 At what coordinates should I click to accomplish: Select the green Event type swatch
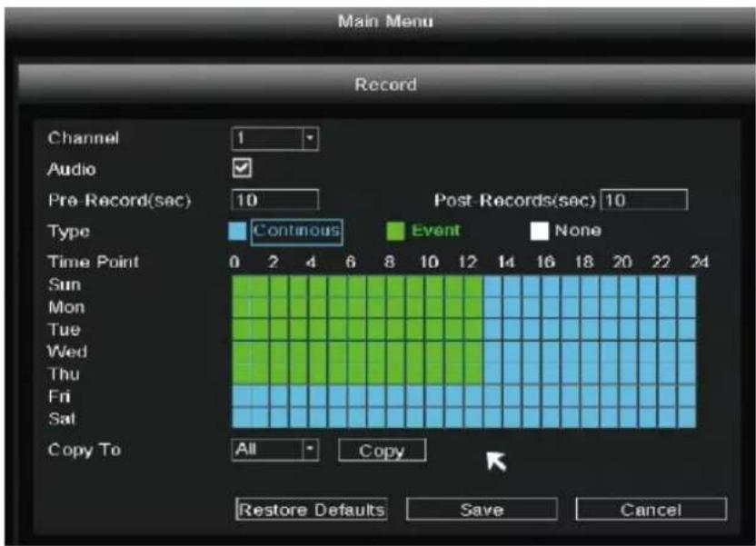point(395,231)
